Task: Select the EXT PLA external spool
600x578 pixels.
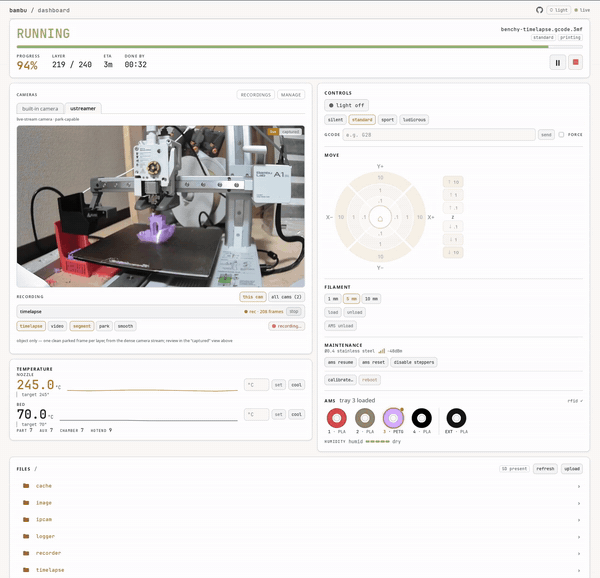Action: (x=456, y=418)
